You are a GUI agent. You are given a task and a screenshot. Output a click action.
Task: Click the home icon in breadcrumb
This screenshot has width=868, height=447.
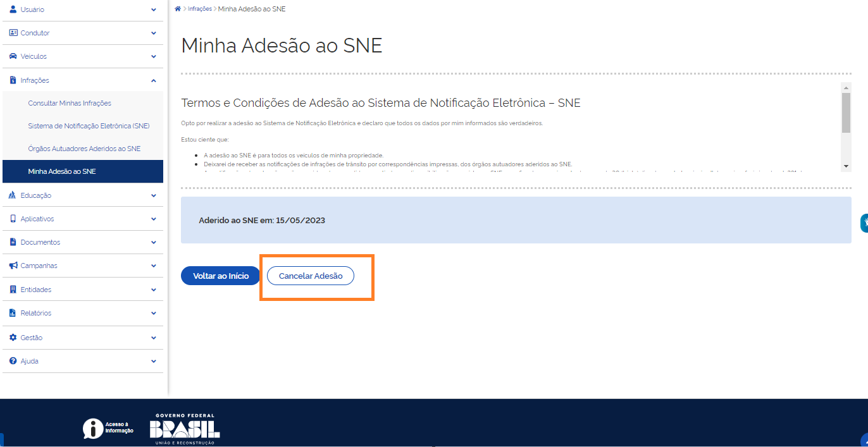click(178, 9)
